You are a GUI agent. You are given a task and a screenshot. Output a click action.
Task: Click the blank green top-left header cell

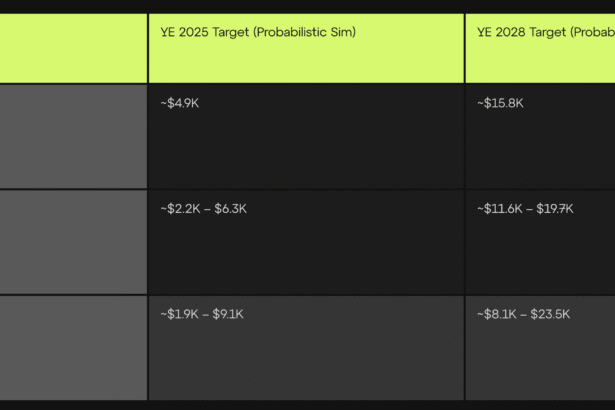pyautogui.click(x=73, y=48)
